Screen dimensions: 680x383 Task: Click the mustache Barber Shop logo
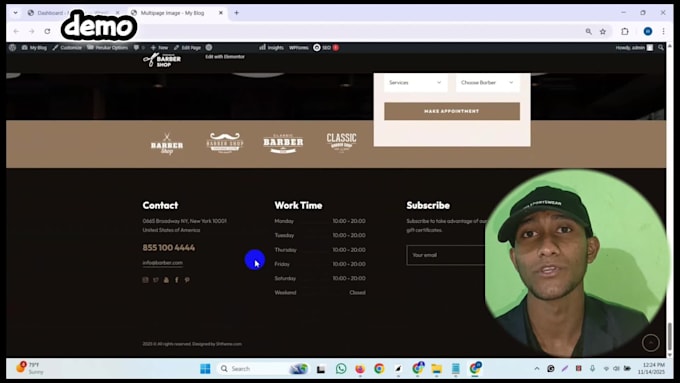point(225,143)
